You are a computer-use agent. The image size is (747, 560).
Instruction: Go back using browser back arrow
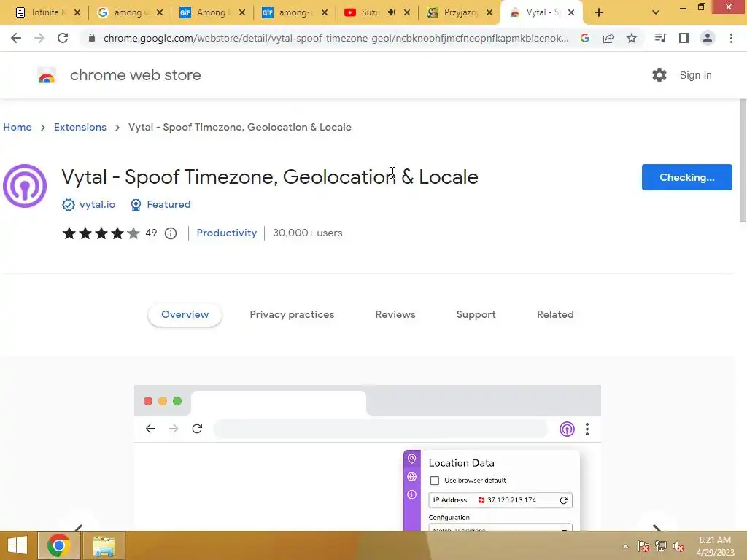(16, 38)
